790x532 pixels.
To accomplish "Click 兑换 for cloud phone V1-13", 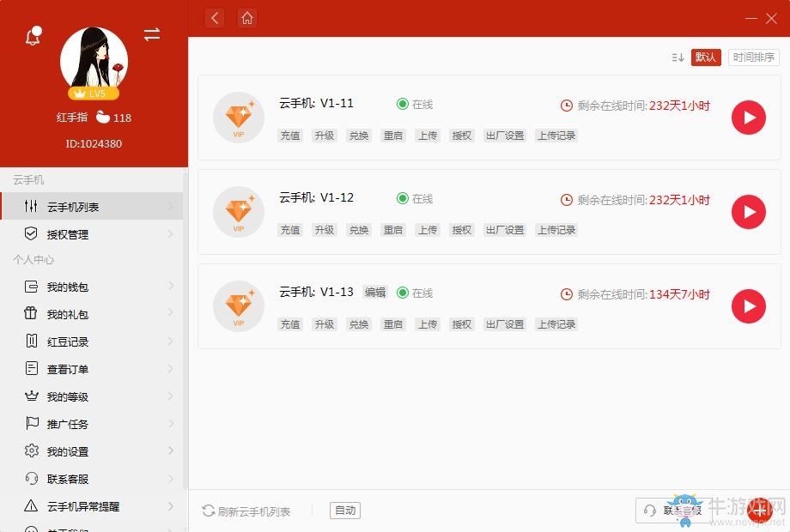I will (x=359, y=324).
